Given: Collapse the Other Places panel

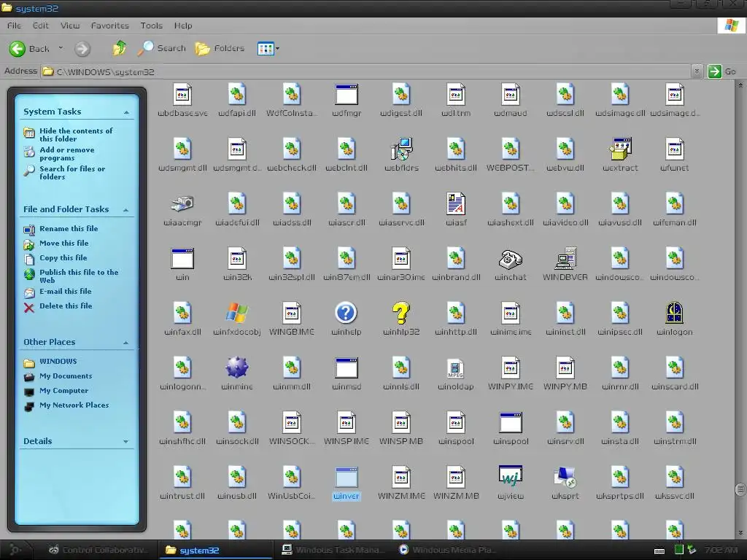Looking at the screenshot, I should pos(125,343).
